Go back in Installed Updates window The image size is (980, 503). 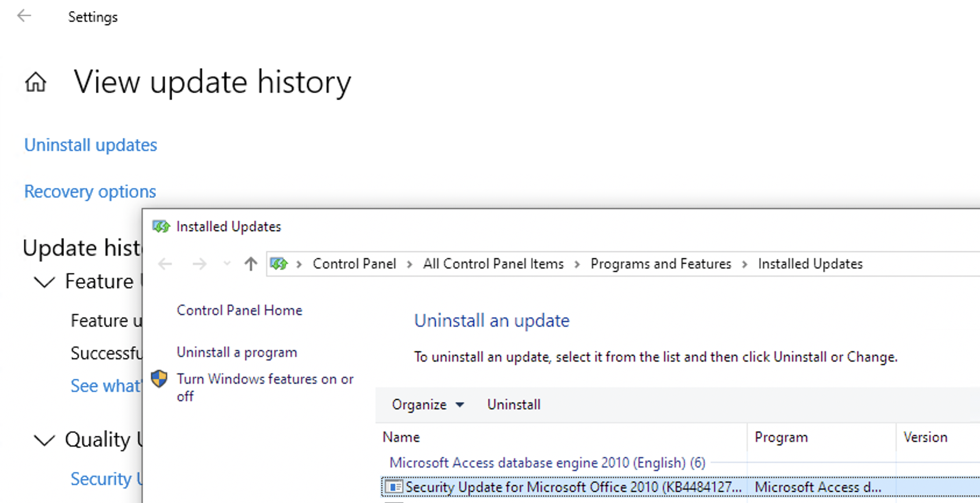click(165, 264)
